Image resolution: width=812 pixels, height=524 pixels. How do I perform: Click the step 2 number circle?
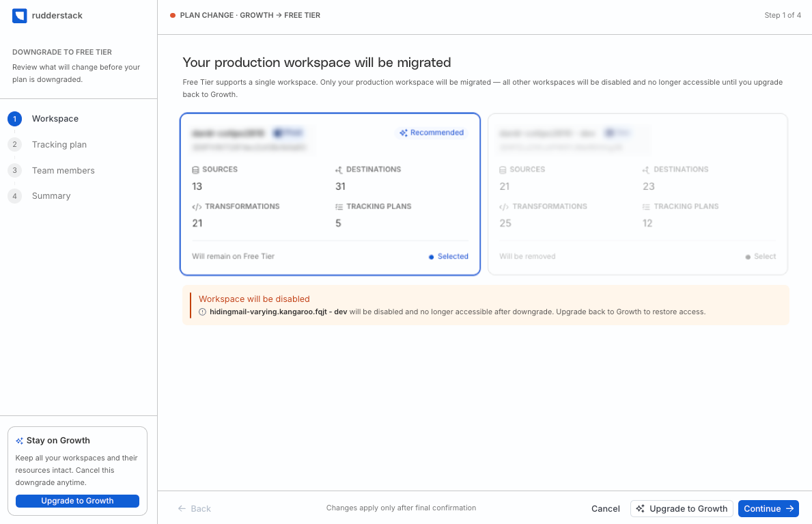click(14, 145)
